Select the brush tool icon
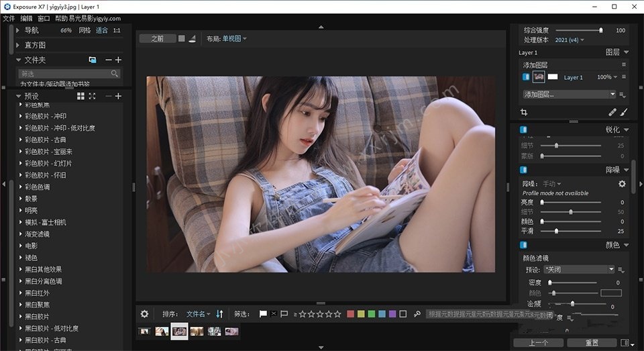 tap(624, 112)
